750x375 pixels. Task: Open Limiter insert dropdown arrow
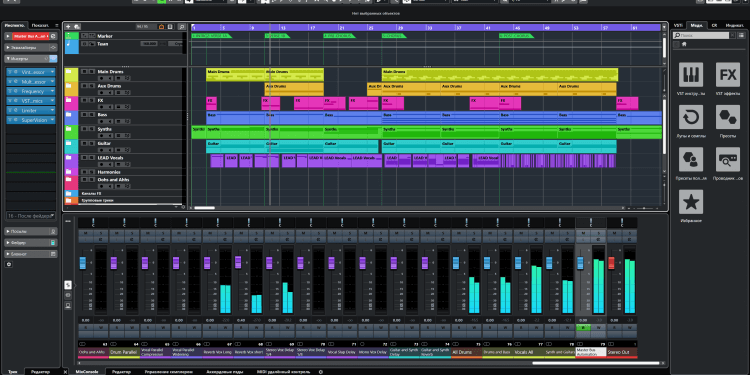coord(52,110)
